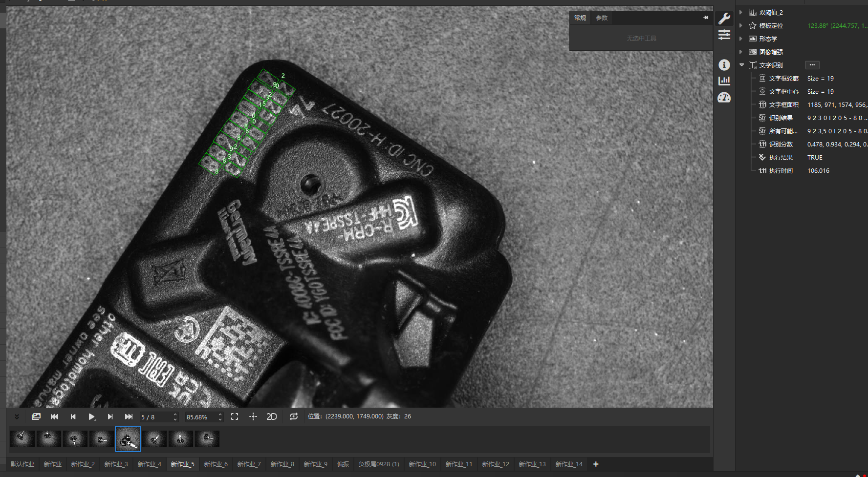Open the info panel icon

tap(724, 65)
